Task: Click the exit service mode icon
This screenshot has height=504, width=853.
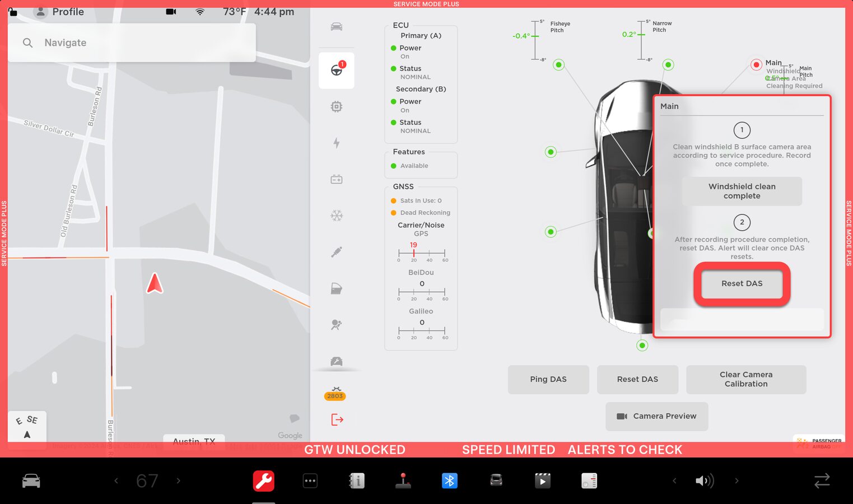Action: [337, 419]
